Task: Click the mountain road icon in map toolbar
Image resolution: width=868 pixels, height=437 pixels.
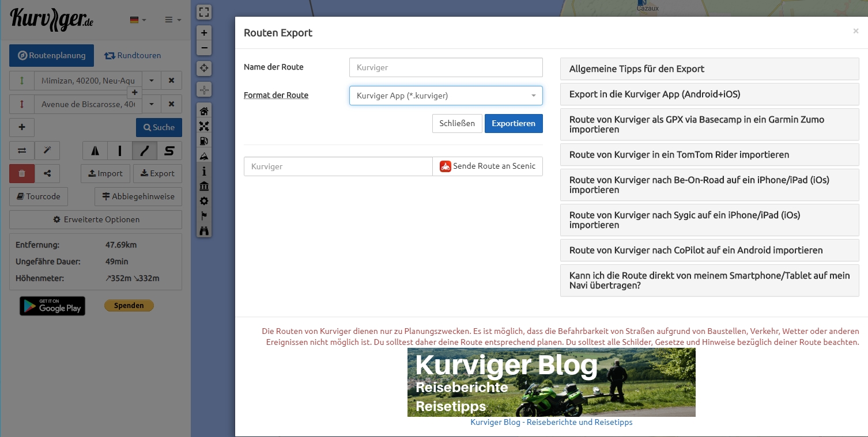Action: pos(204,156)
